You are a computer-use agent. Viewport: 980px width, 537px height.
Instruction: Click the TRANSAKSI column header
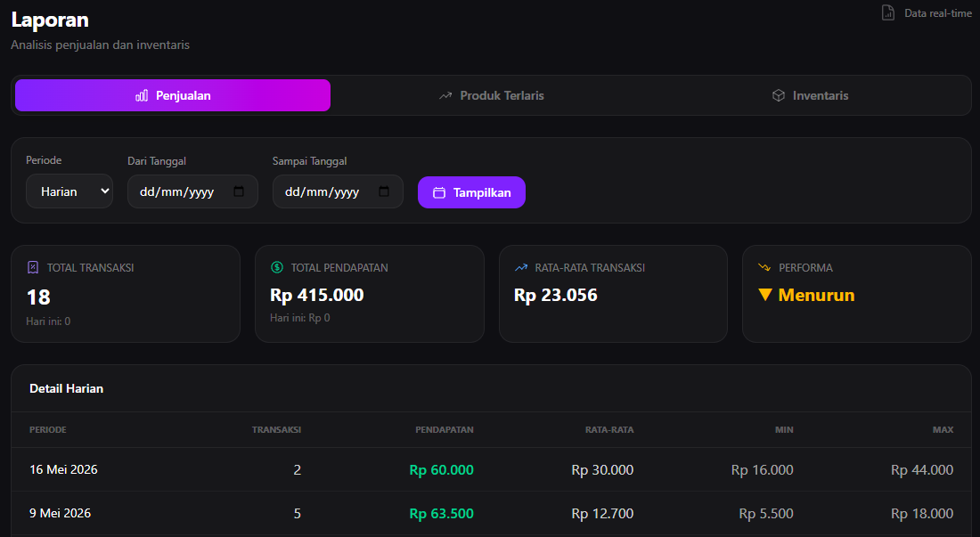click(276, 429)
